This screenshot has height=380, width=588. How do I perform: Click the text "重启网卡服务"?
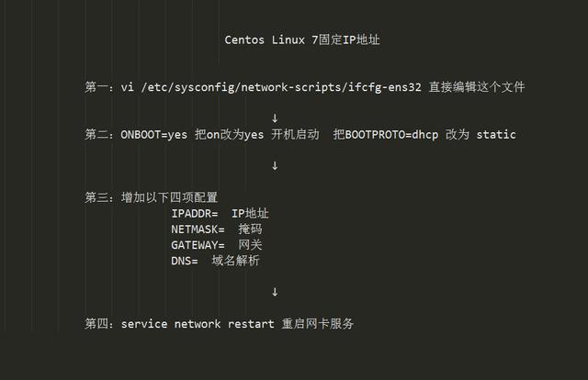[318, 324]
